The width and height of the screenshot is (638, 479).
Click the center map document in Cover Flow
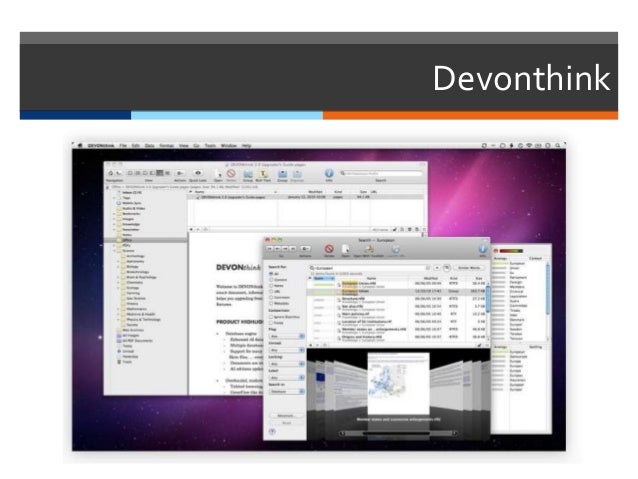click(x=398, y=383)
